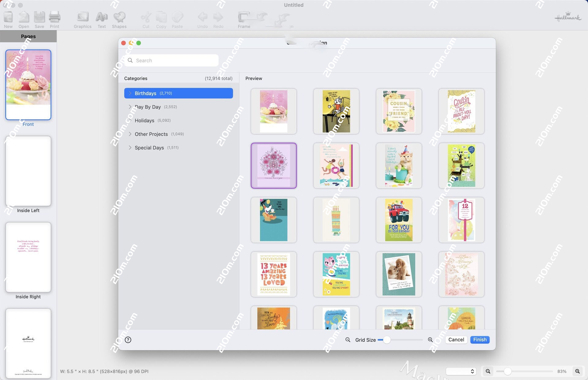Image resolution: width=588 pixels, height=380 pixels.
Task: Click the Shapes toolbar icon
Action: pyautogui.click(x=119, y=18)
